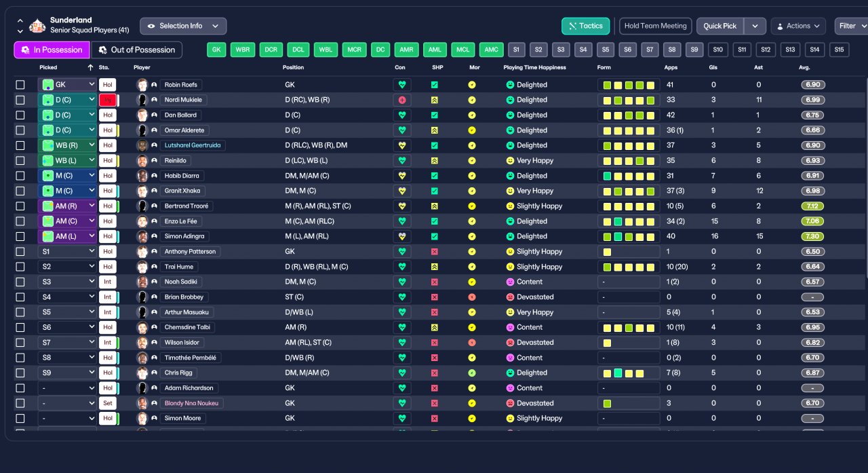
Task: Open the Actions dropdown
Action: pyautogui.click(x=798, y=26)
